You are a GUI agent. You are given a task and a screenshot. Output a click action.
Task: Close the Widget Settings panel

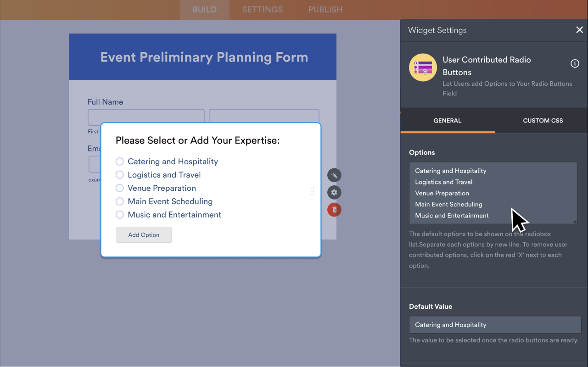pos(579,30)
